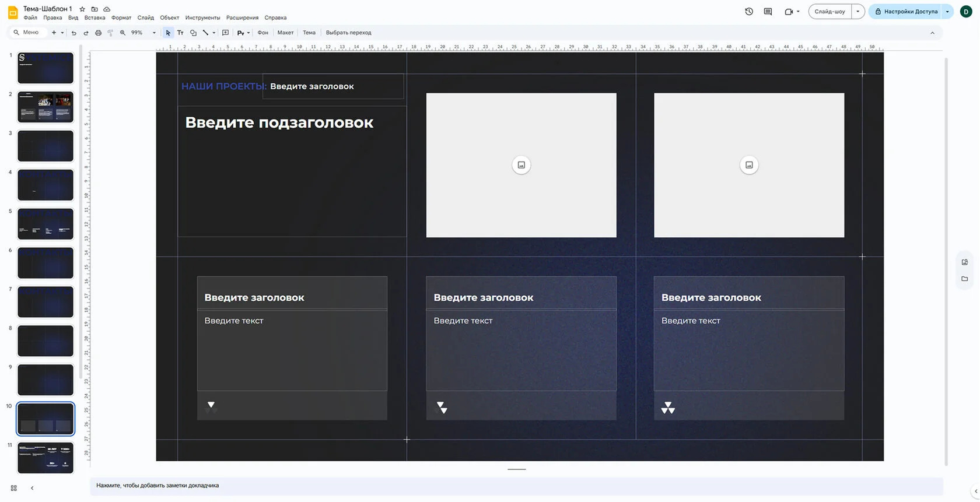Expand the video call dropdown arrow
The image size is (980, 502).
point(798,11)
